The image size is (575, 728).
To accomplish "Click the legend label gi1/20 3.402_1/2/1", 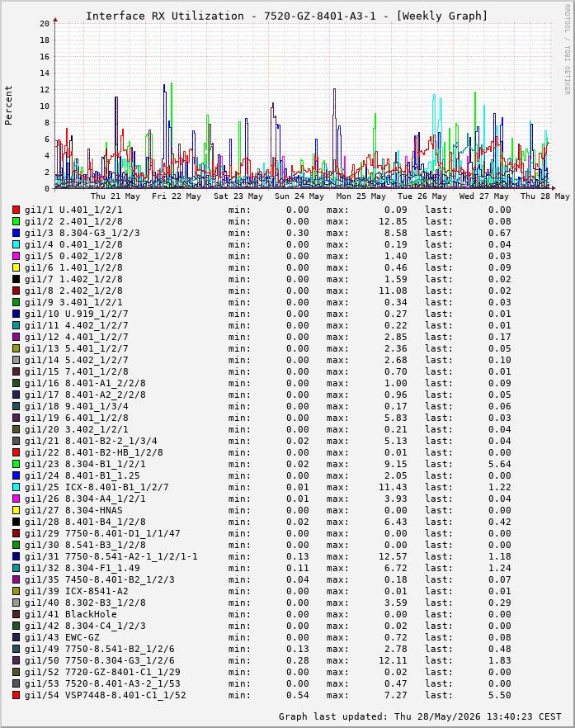I will click(76, 429).
